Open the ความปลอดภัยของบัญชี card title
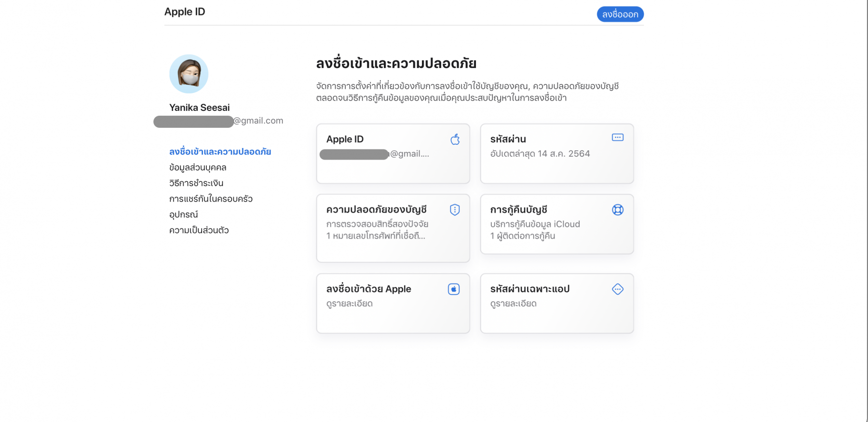Image resolution: width=868 pixels, height=422 pixels. click(x=376, y=210)
